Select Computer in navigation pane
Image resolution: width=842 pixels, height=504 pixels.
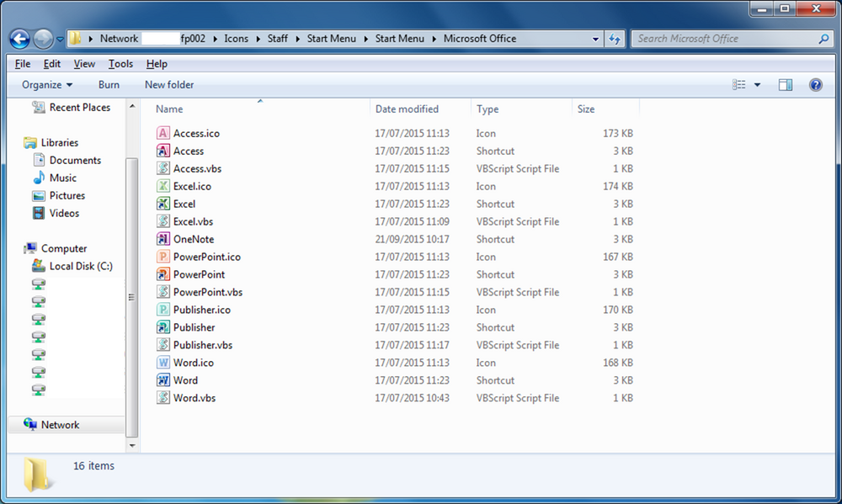[x=64, y=248]
